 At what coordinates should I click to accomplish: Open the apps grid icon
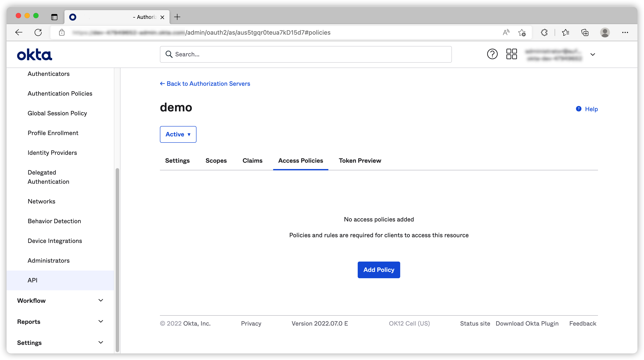pos(511,54)
